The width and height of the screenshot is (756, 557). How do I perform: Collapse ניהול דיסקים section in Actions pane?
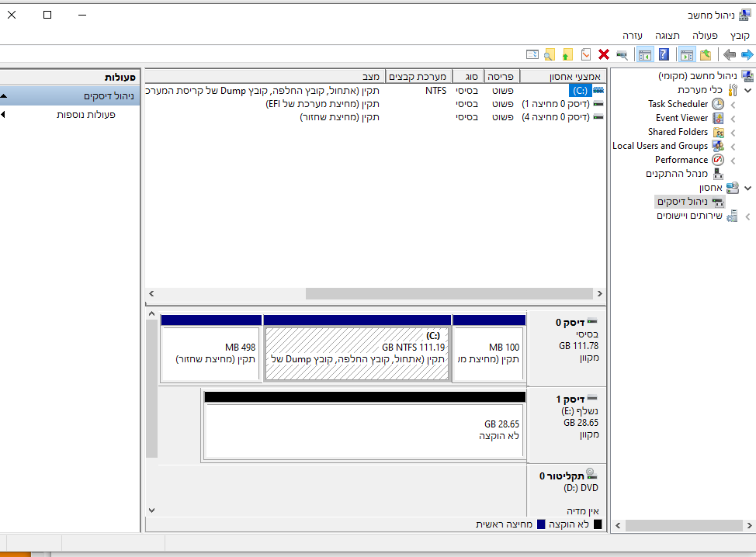4,96
